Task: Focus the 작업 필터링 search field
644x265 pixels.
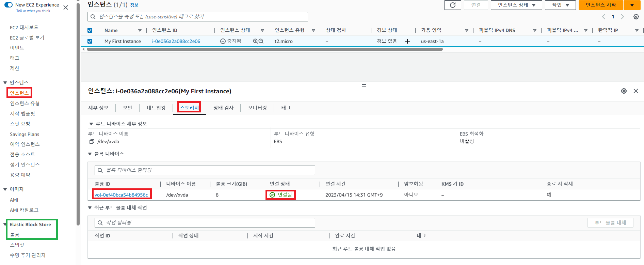Action: click(205, 223)
